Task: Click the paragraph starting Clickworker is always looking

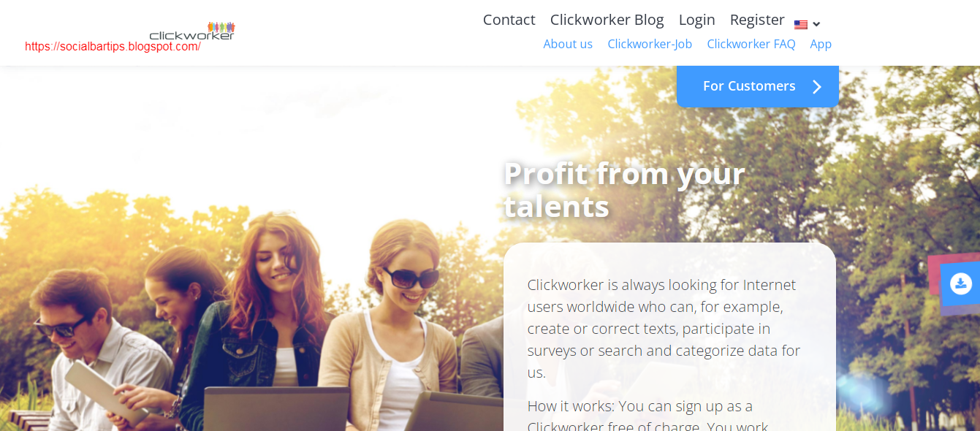Action: 664,329
